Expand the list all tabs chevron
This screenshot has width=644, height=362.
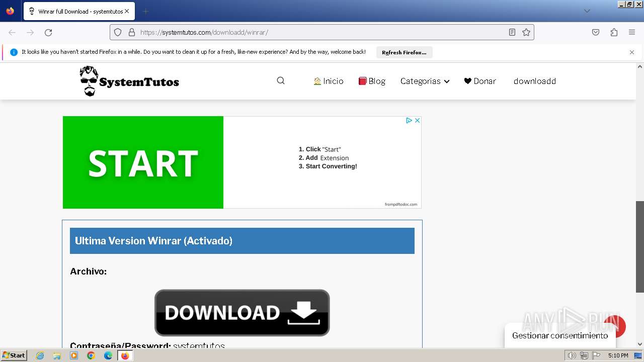coord(587,11)
